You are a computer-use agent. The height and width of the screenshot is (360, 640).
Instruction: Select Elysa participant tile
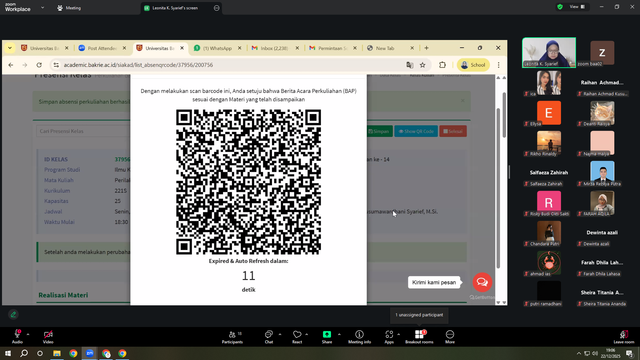coord(549,113)
